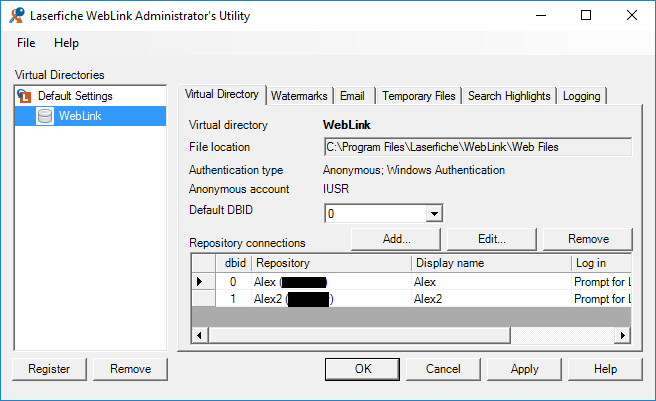Click the Default Settings tree icon

click(24, 96)
